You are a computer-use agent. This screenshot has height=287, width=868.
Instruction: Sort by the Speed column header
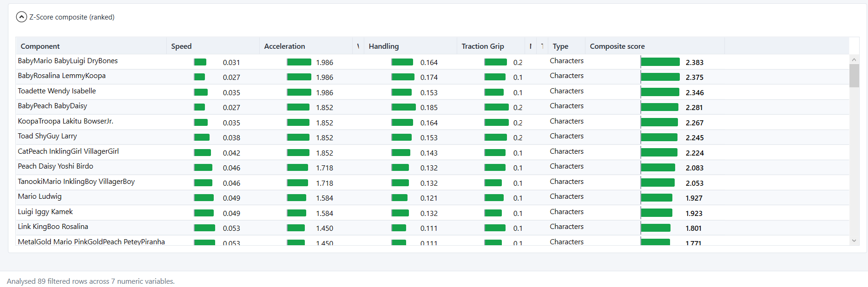click(x=213, y=46)
